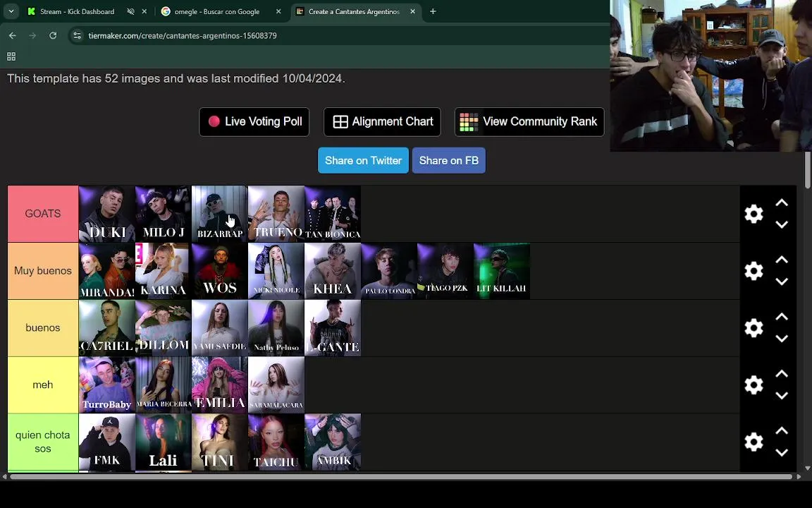Close the Cantantes Argentinos tab
Screen dimensions: 812x508
pos(413,11)
